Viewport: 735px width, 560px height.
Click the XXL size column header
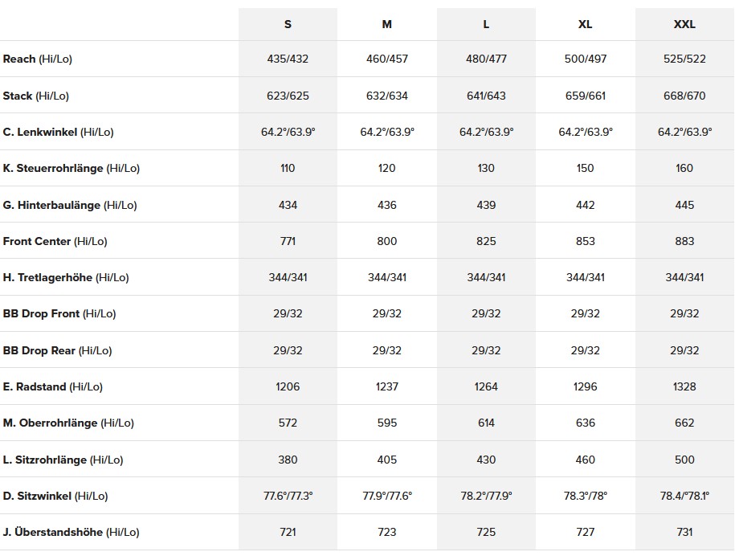coord(684,24)
